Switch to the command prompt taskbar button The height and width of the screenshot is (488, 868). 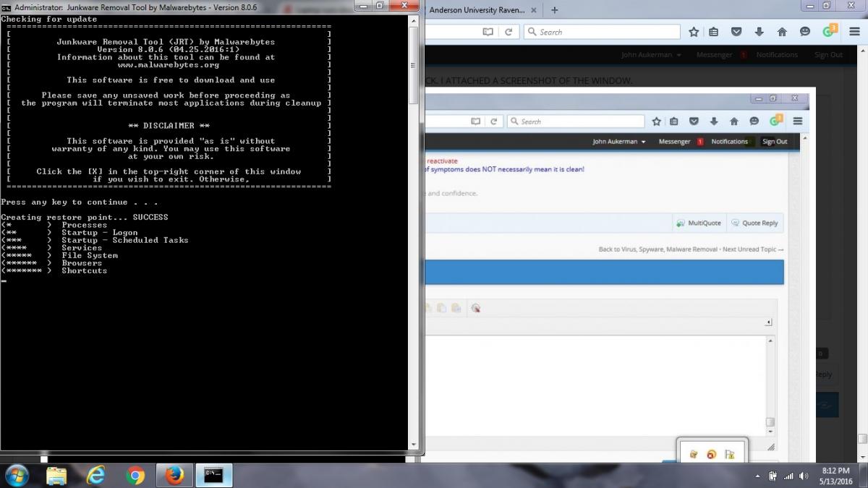tap(214, 475)
